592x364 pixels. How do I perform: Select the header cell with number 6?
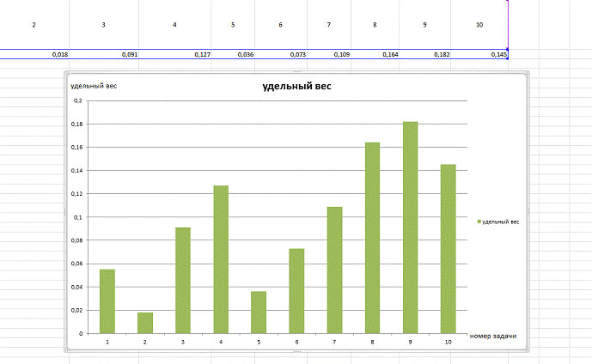point(280,24)
